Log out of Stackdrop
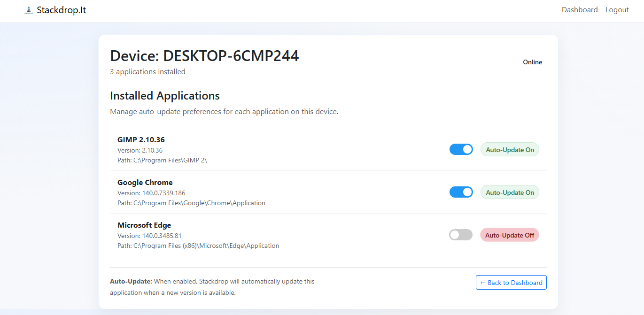Viewport: 644px width, 315px height. click(617, 9)
